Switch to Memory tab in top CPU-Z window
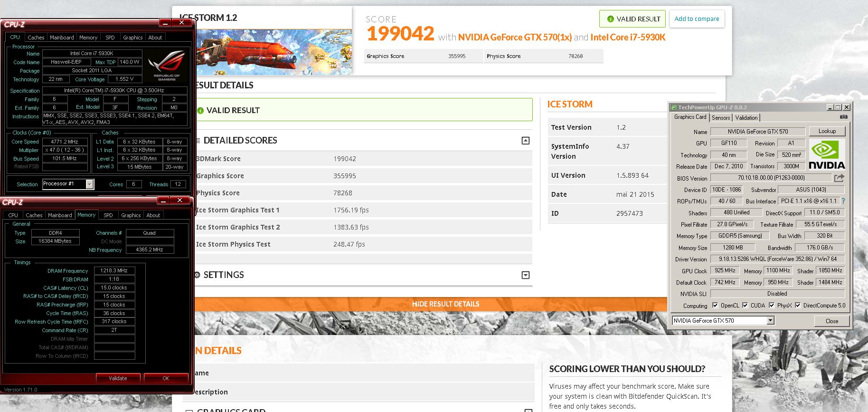This screenshot has width=868, height=412. 88,38
